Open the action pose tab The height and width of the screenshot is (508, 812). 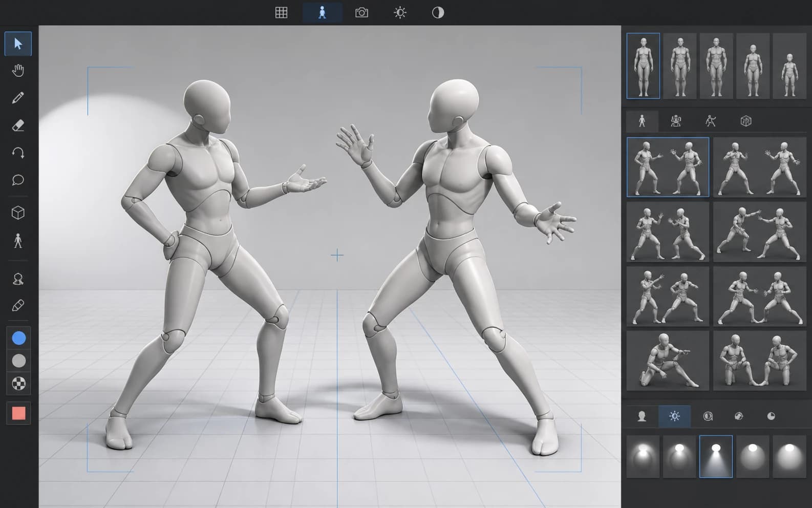point(711,121)
